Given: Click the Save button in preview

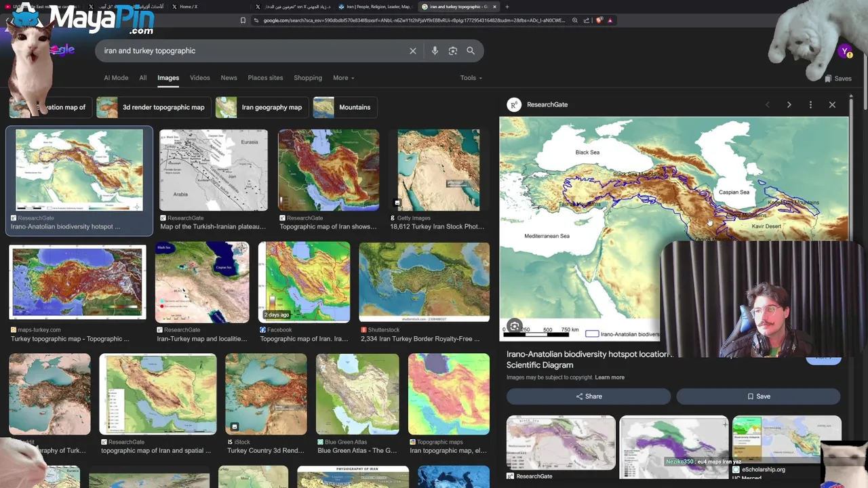Looking at the screenshot, I should (x=758, y=396).
